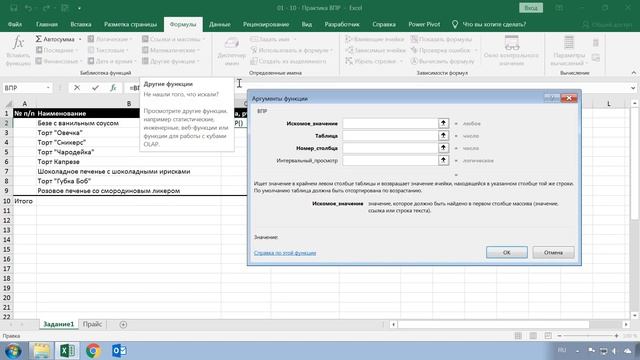Open the Последние recently used functions list
The height and width of the screenshot is (360, 640).
57,50
